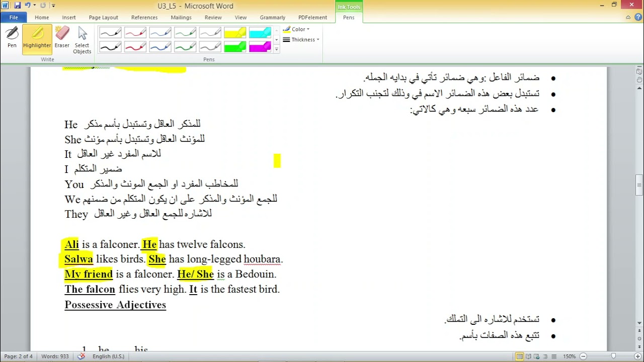Pick the yellow highlighter swatch
The height and width of the screenshot is (362, 644).
pos(235,33)
